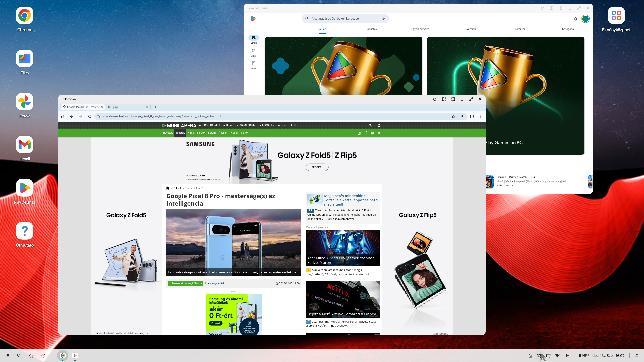Click the volume speaker icon in tray
Viewport: 644px width, 362px height.
567,356
